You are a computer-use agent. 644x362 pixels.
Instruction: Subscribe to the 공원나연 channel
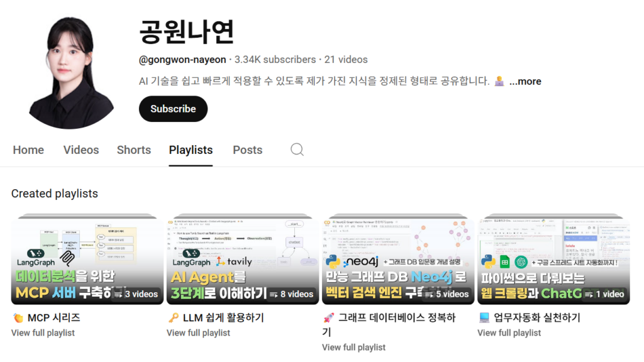click(x=173, y=109)
